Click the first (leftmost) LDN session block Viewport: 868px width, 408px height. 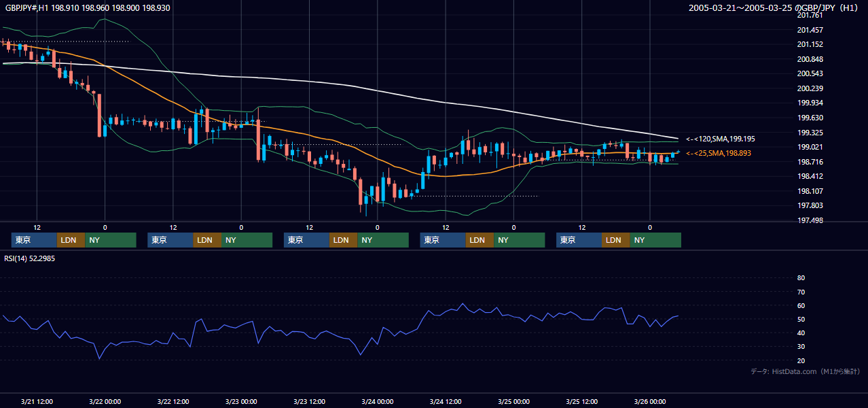tap(71, 240)
